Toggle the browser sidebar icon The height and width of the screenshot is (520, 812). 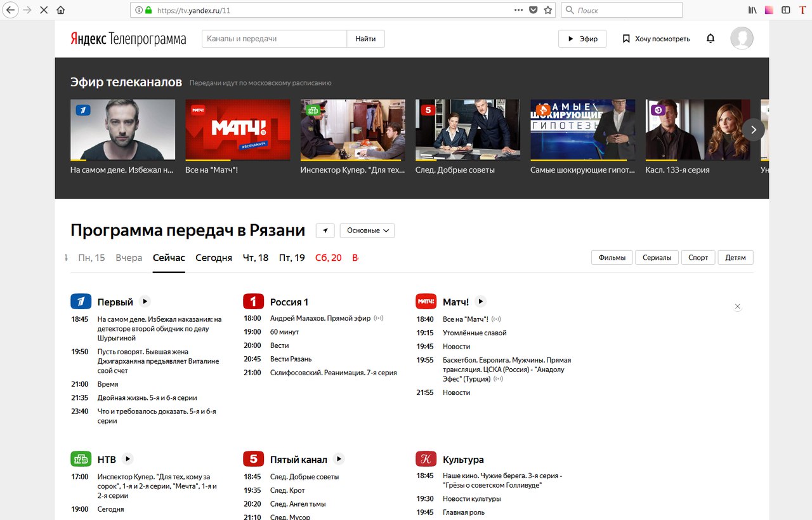[x=785, y=10]
